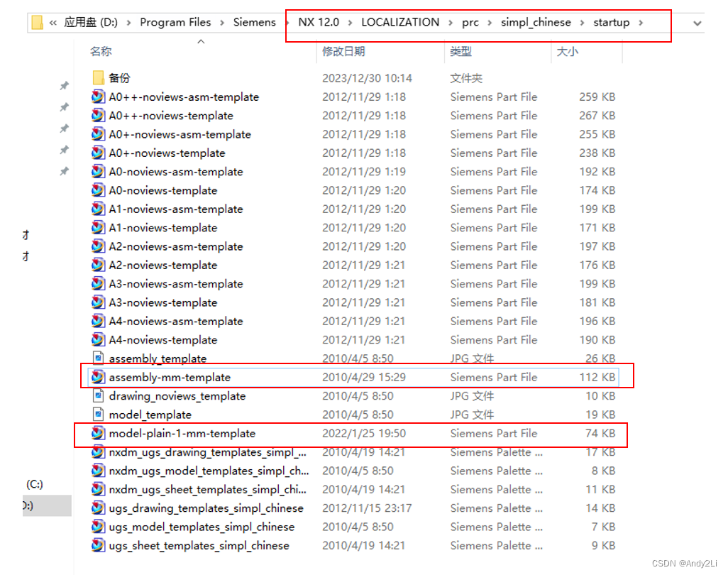
Task: Select the model-plain-1-mm-template part icon
Action: (x=98, y=433)
